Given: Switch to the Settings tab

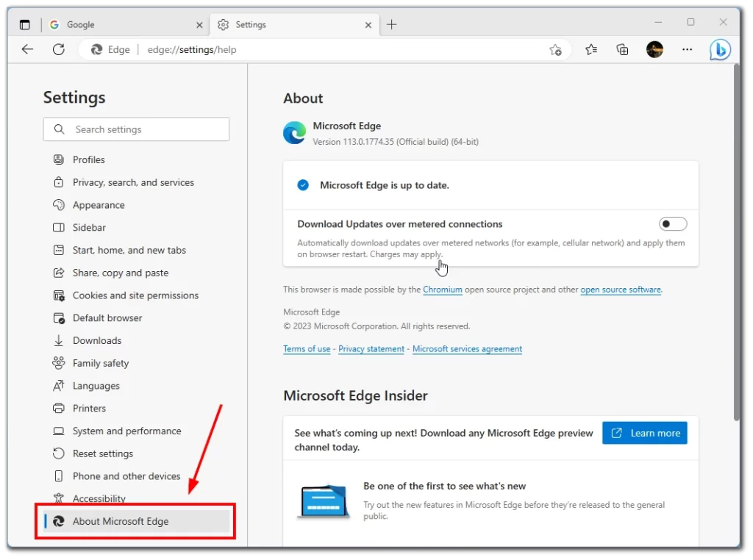Looking at the screenshot, I should coord(294,24).
